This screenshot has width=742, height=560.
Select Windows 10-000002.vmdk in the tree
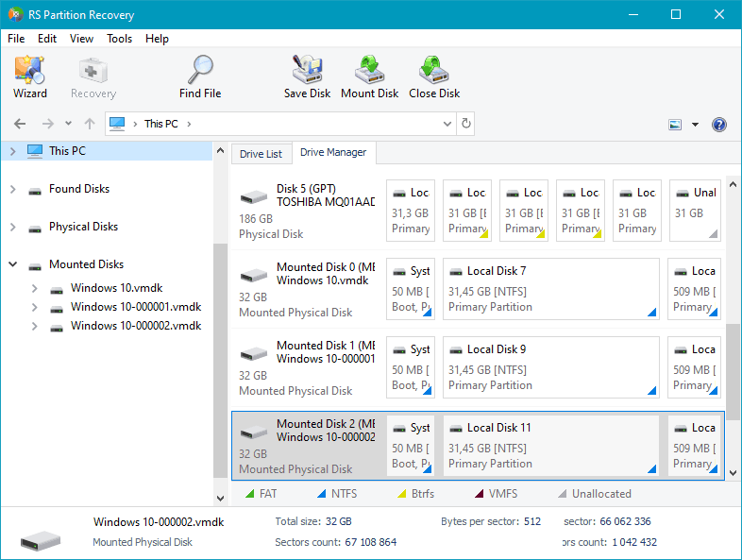click(136, 326)
